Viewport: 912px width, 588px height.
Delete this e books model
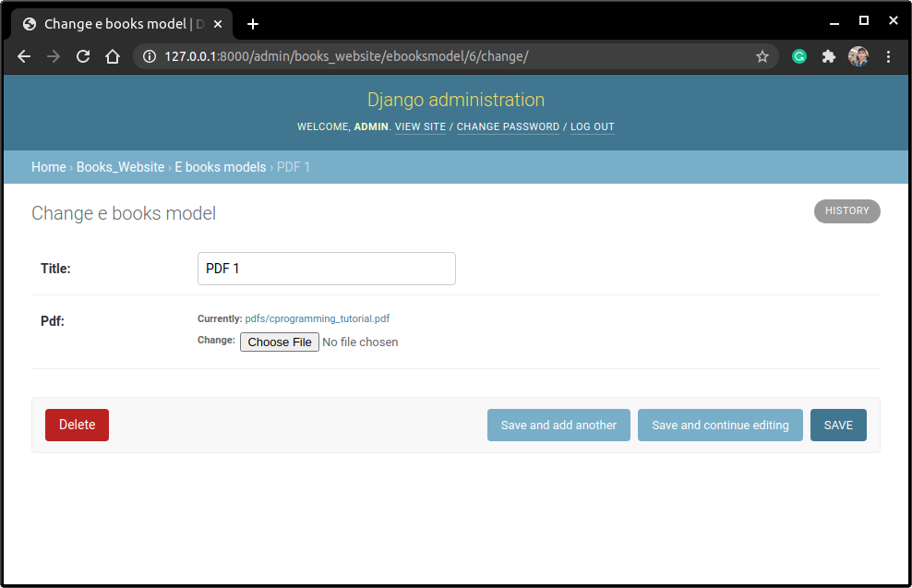(77, 425)
